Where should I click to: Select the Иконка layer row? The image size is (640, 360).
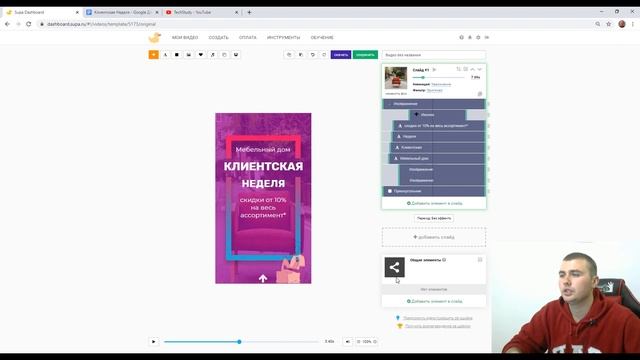437,115
